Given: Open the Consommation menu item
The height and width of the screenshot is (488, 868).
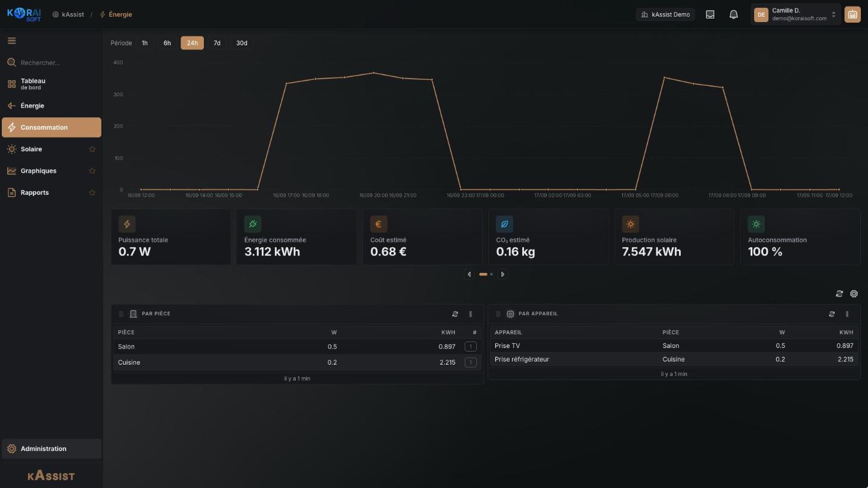Looking at the screenshot, I should (51, 128).
